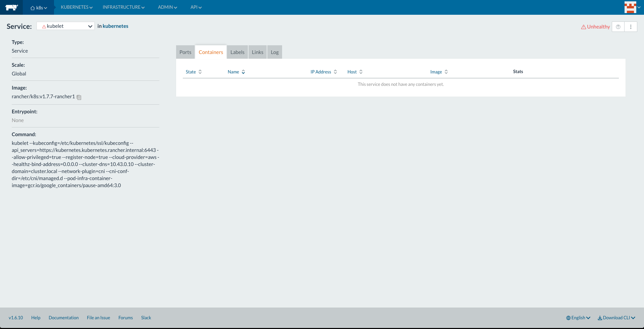Click the Rancher cow logo
644x329 pixels.
(11, 7)
